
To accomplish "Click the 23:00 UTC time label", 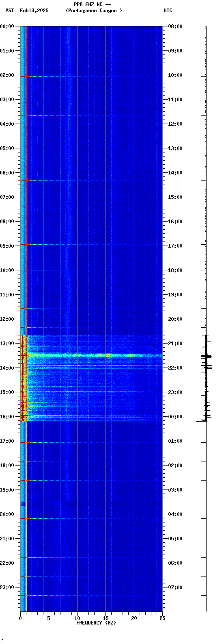I will pos(175,392).
